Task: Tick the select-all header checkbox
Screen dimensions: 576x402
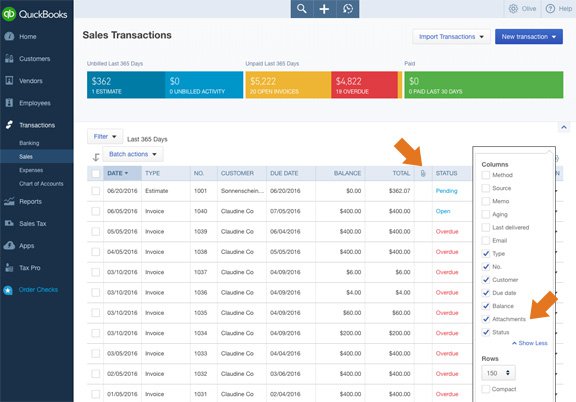Action: 96,173
